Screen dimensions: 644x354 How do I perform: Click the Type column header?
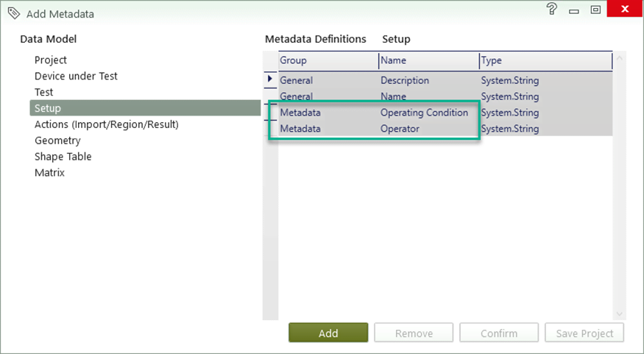(545, 60)
